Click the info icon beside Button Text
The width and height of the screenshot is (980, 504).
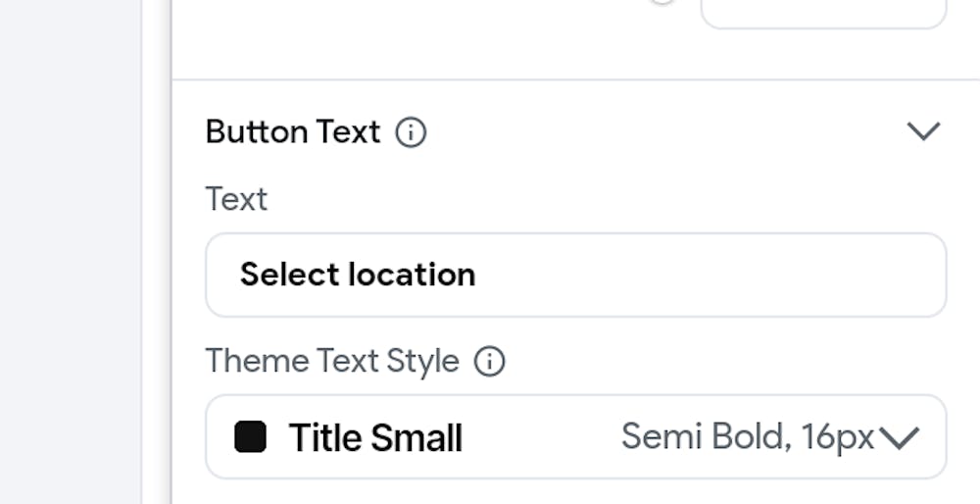coord(411,131)
